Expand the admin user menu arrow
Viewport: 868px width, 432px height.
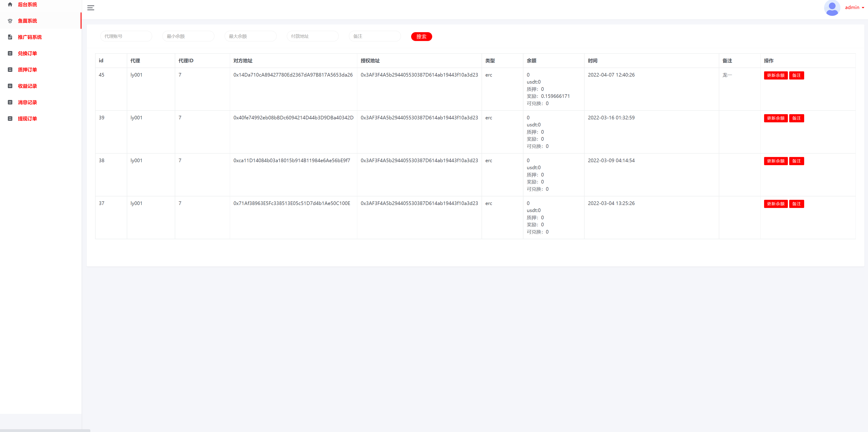pos(864,8)
